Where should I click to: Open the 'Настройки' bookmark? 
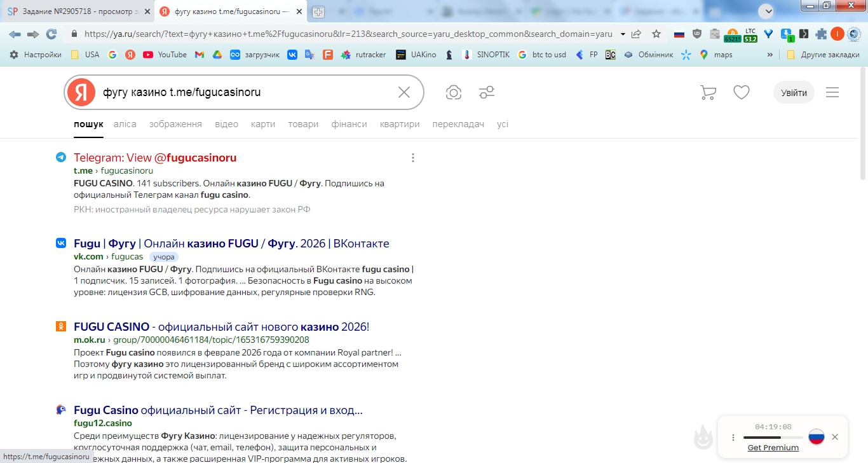click(36, 55)
